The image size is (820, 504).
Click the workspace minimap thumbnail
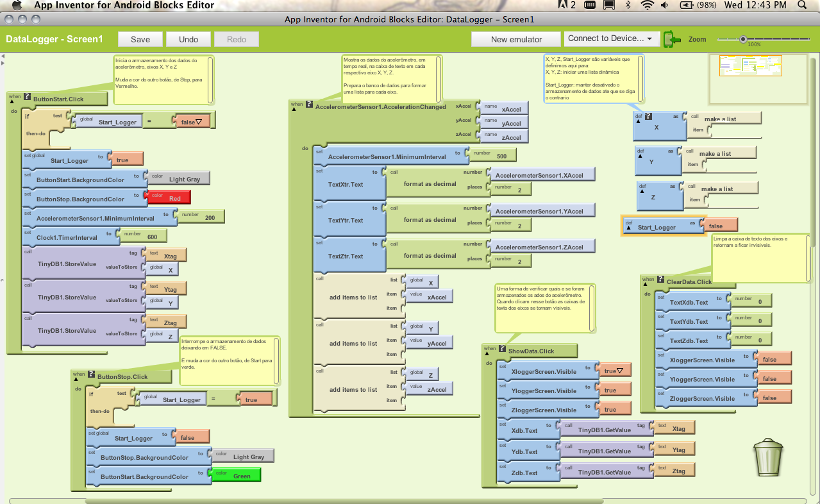(x=746, y=65)
